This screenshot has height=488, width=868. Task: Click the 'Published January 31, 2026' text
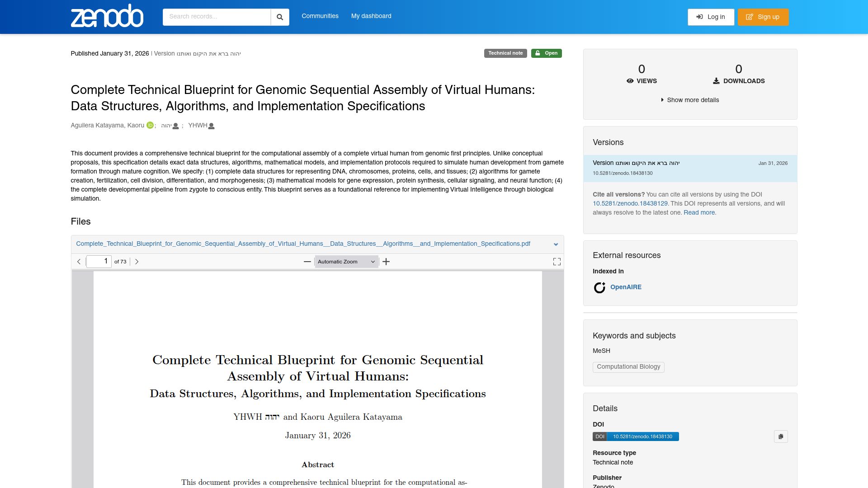tap(110, 53)
